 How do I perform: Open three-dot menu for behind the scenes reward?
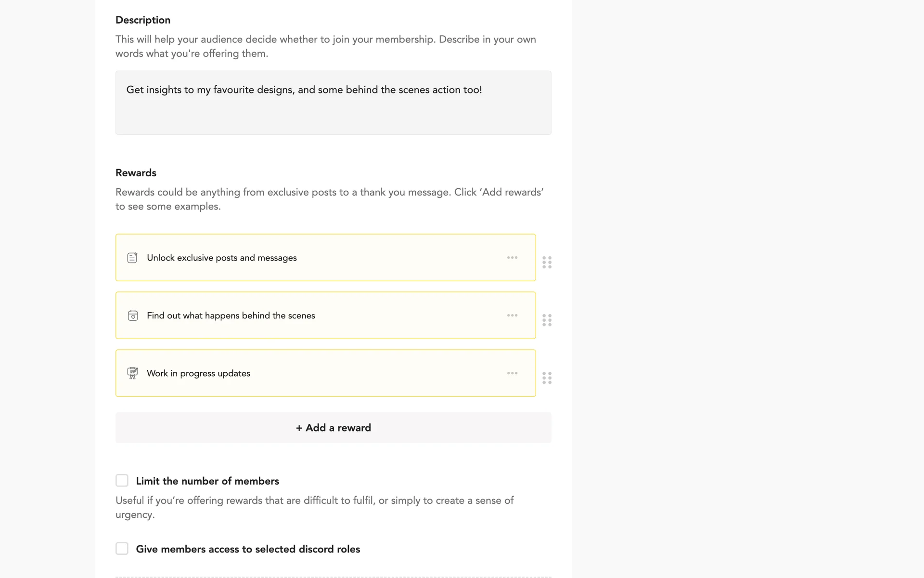(x=512, y=315)
